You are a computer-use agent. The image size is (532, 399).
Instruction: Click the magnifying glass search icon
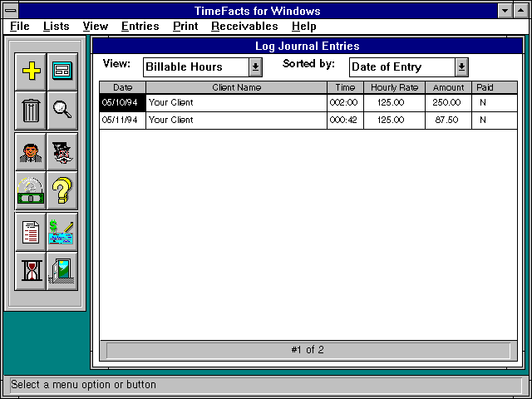[x=62, y=109]
